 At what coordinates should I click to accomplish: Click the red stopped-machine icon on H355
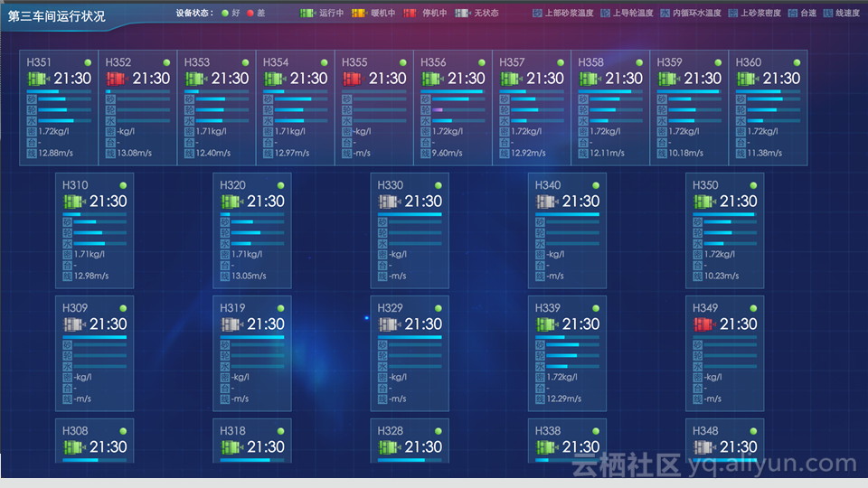click(x=353, y=80)
